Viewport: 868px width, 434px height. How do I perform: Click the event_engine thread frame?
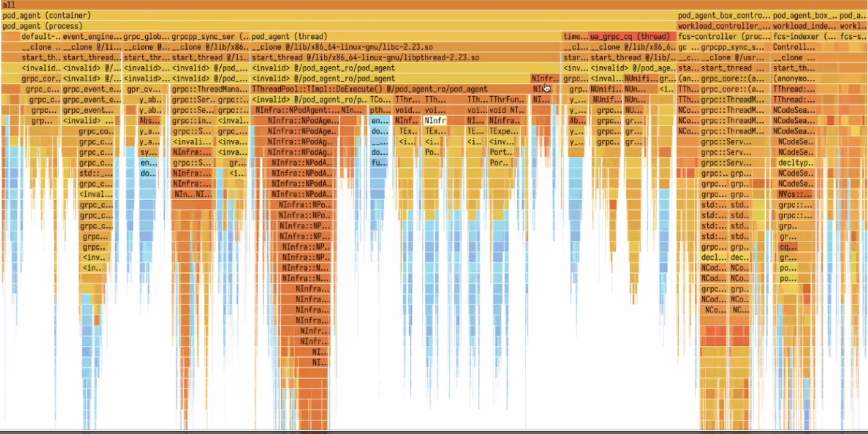(92, 37)
